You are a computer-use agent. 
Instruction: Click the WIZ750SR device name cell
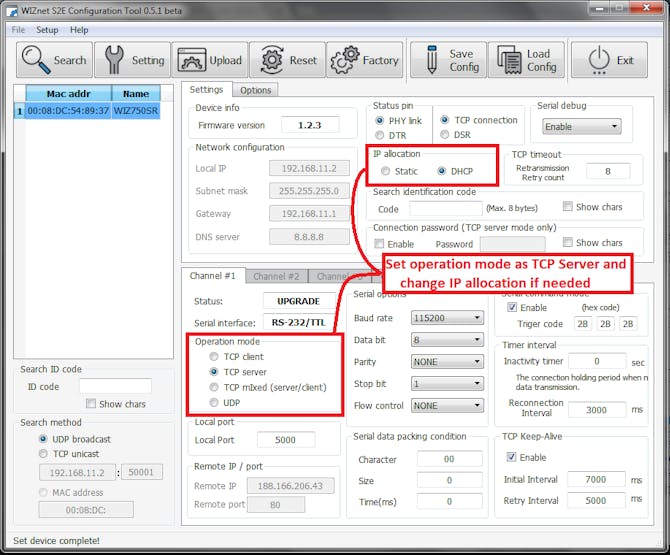[x=136, y=111]
